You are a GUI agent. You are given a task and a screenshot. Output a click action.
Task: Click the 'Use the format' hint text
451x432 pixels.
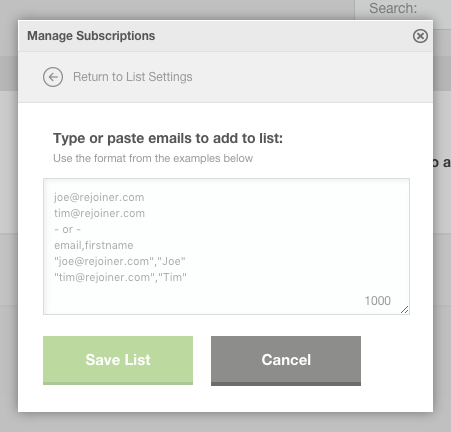[x=153, y=158]
